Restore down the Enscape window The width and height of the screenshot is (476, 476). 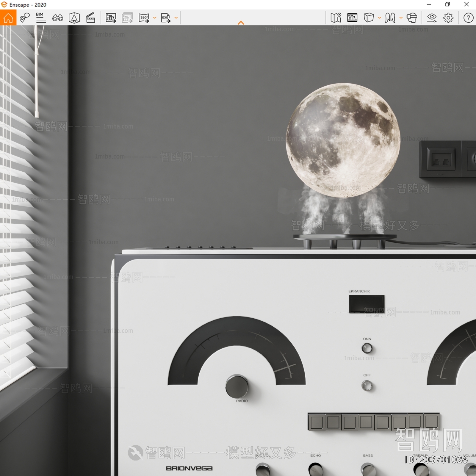point(447,4)
